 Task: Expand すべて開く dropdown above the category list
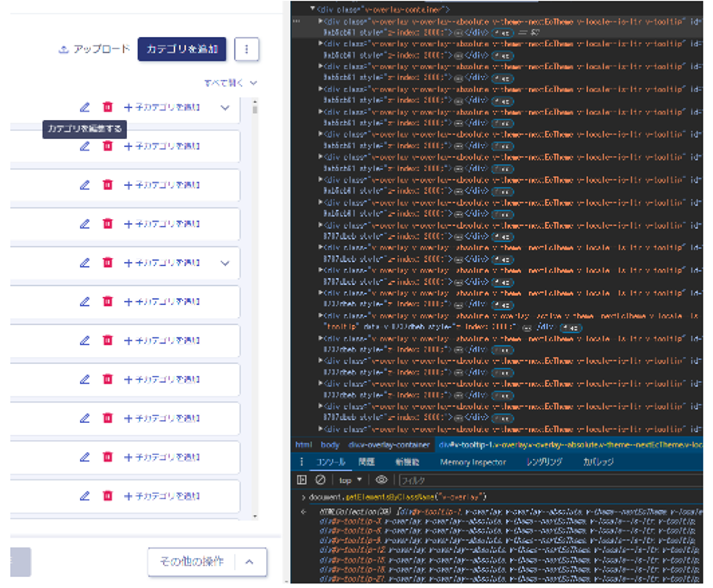pos(231,83)
